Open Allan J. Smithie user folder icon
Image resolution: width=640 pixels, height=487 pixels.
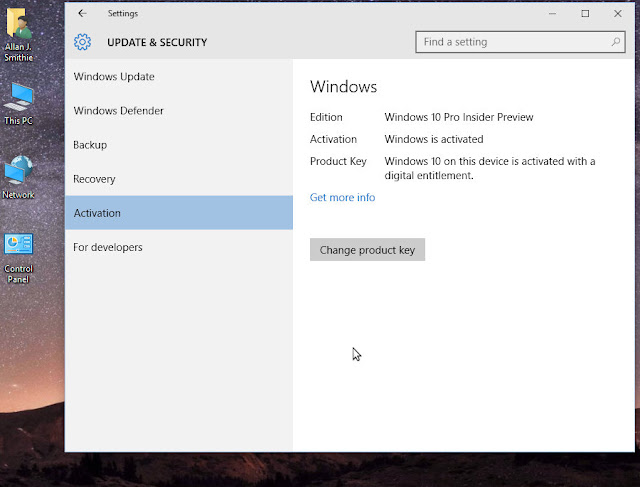tap(19, 35)
